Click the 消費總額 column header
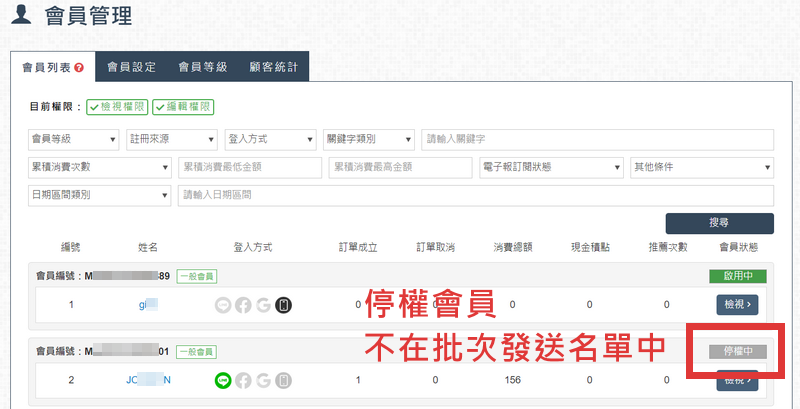800x409 pixels. coord(513,248)
